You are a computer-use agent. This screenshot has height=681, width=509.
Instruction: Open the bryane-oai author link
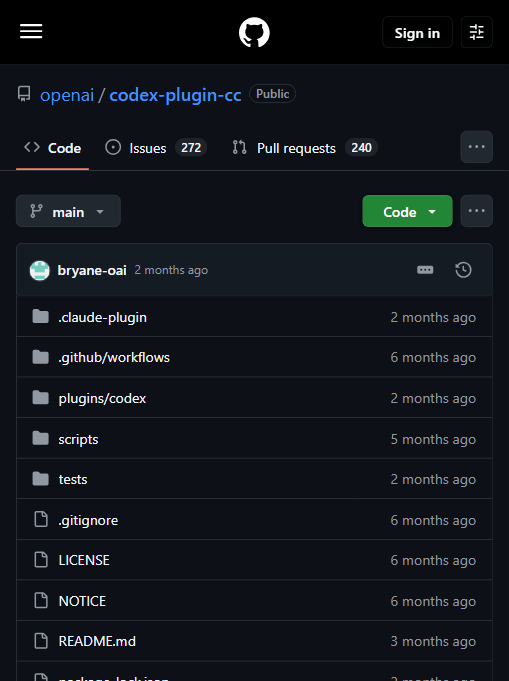click(x=92, y=270)
